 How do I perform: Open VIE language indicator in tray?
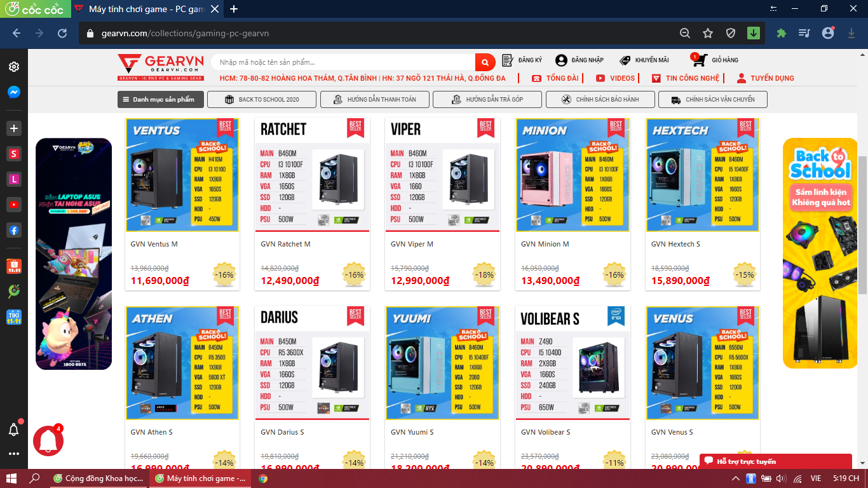click(x=815, y=478)
